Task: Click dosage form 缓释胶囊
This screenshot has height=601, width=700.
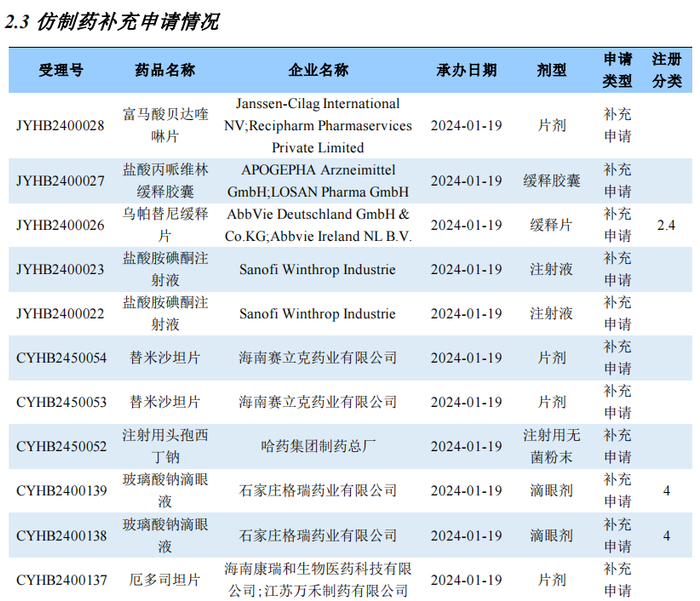Action: 552,181
